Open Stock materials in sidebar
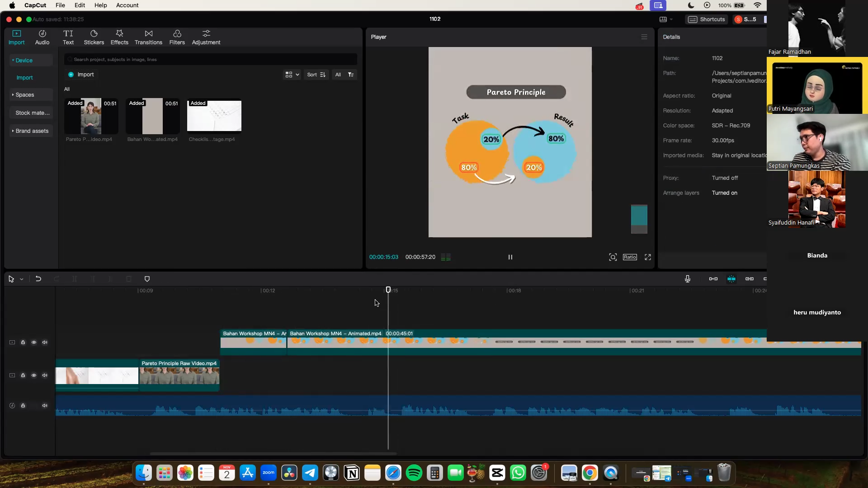868x488 pixels. click(x=31, y=113)
